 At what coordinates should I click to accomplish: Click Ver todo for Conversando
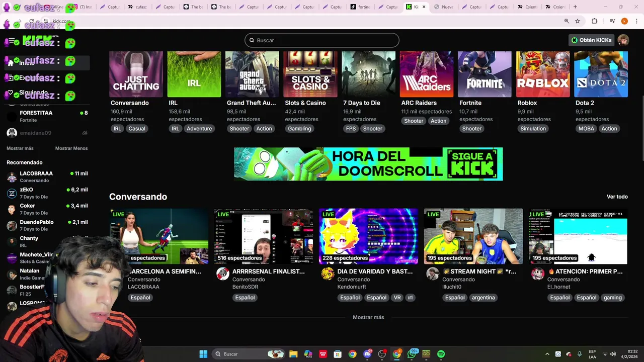click(x=617, y=197)
